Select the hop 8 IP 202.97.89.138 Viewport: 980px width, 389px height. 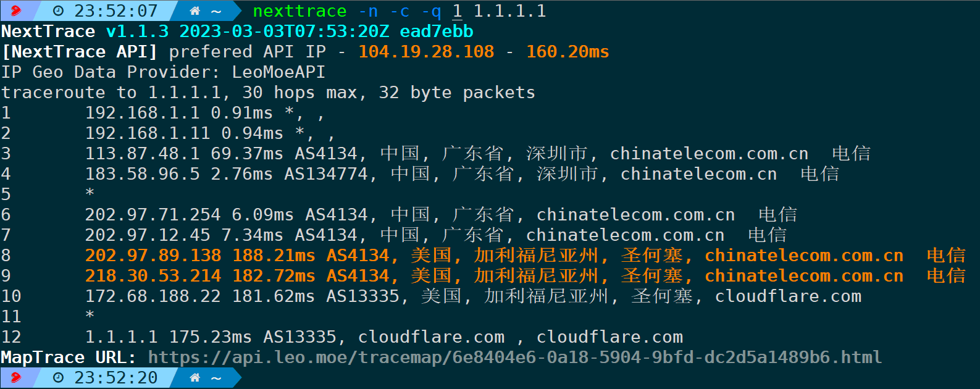pyautogui.click(x=153, y=256)
